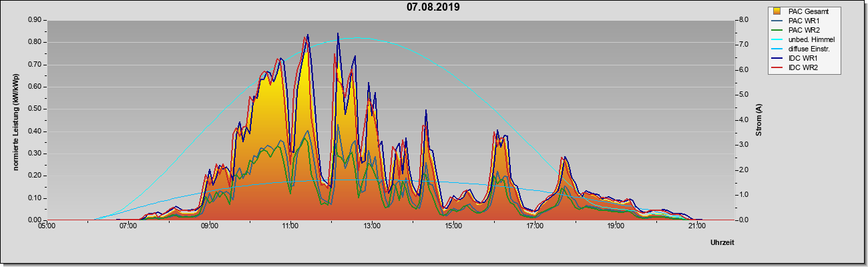Click the 11:00 tick on time axis

[290, 227]
